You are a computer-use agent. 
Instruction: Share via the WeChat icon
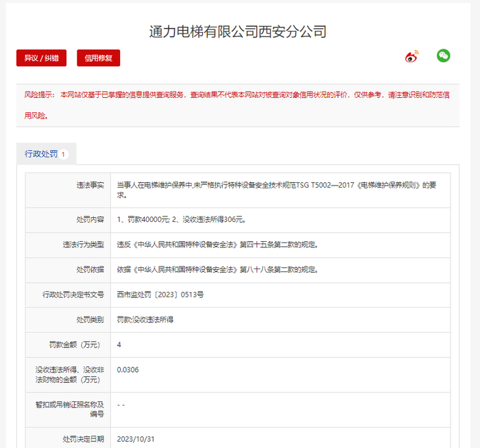click(443, 55)
